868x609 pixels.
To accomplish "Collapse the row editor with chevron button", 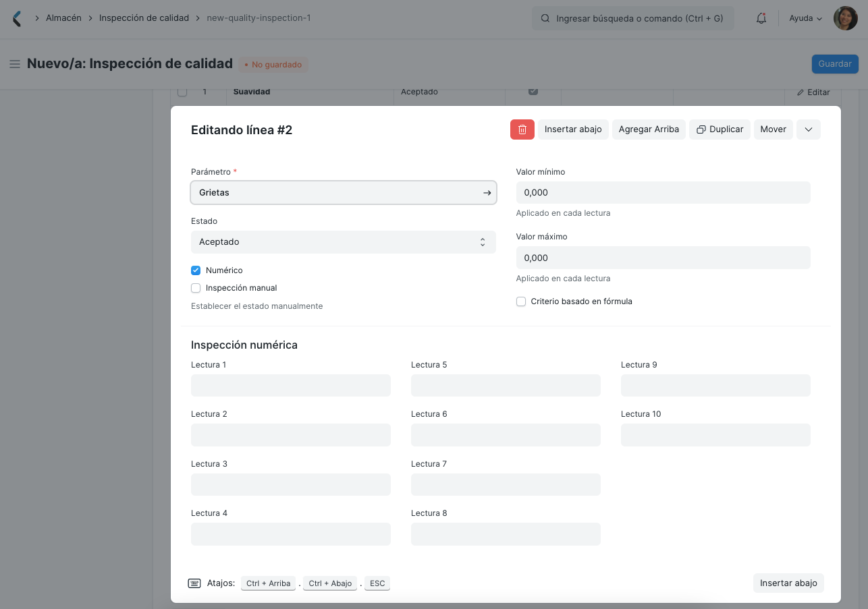I will click(809, 129).
